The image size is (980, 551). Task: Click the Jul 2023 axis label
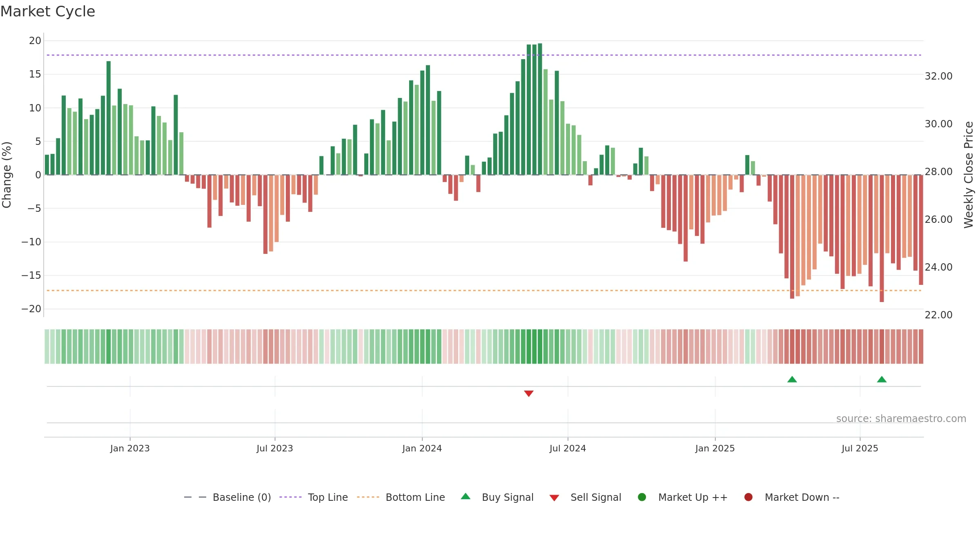pyautogui.click(x=275, y=448)
